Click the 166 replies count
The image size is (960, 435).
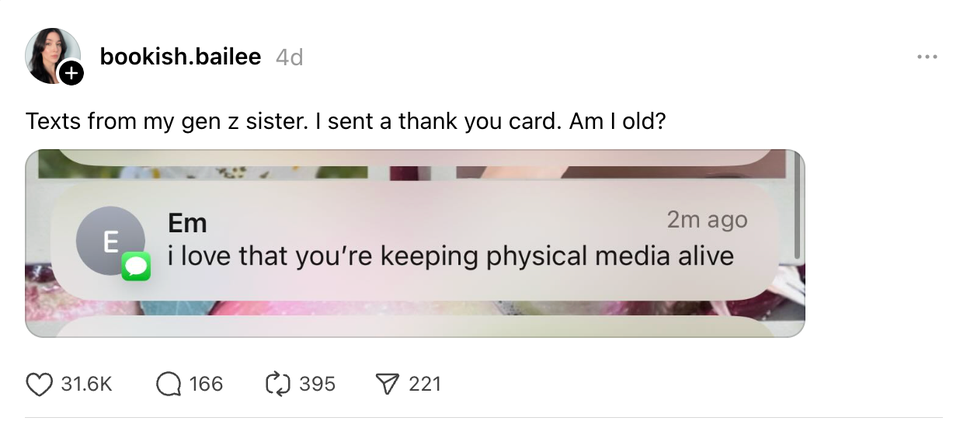pos(206,384)
